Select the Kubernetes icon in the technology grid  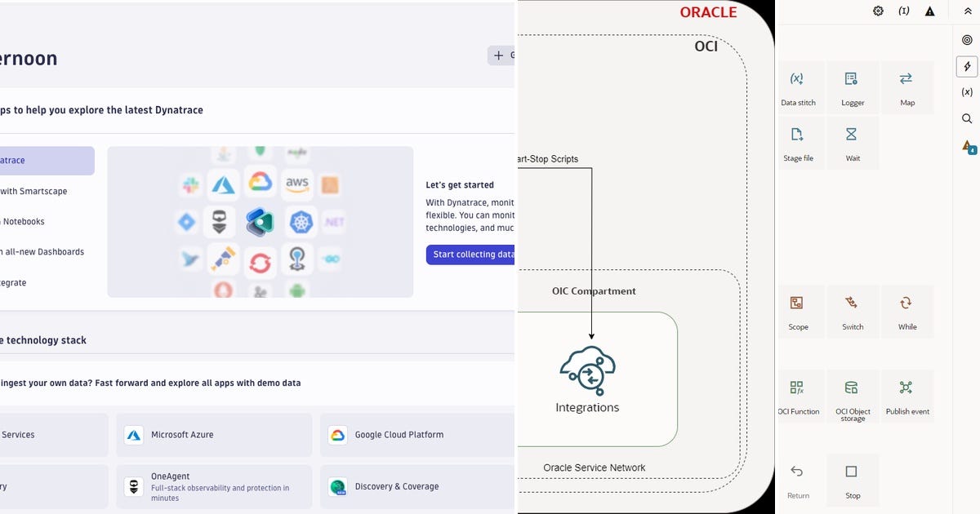tap(301, 222)
